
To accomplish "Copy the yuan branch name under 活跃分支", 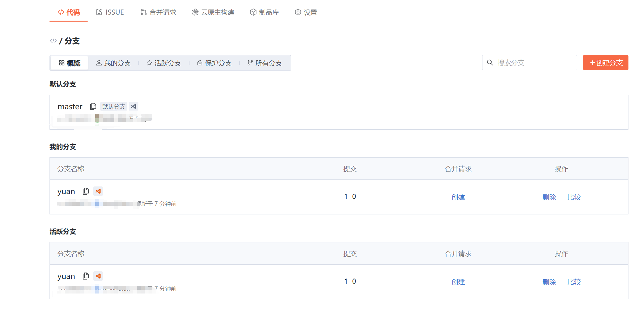I will pyautogui.click(x=86, y=276).
